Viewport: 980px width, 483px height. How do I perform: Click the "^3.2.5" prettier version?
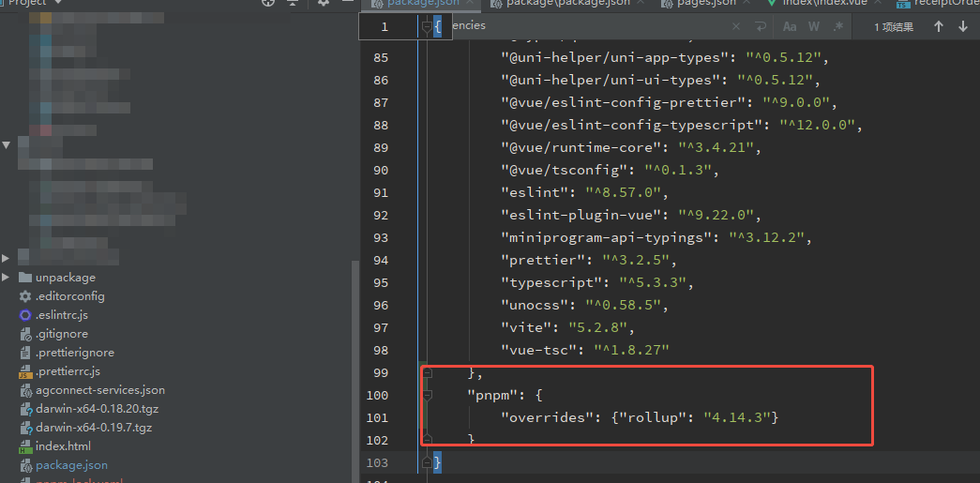point(636,261)
